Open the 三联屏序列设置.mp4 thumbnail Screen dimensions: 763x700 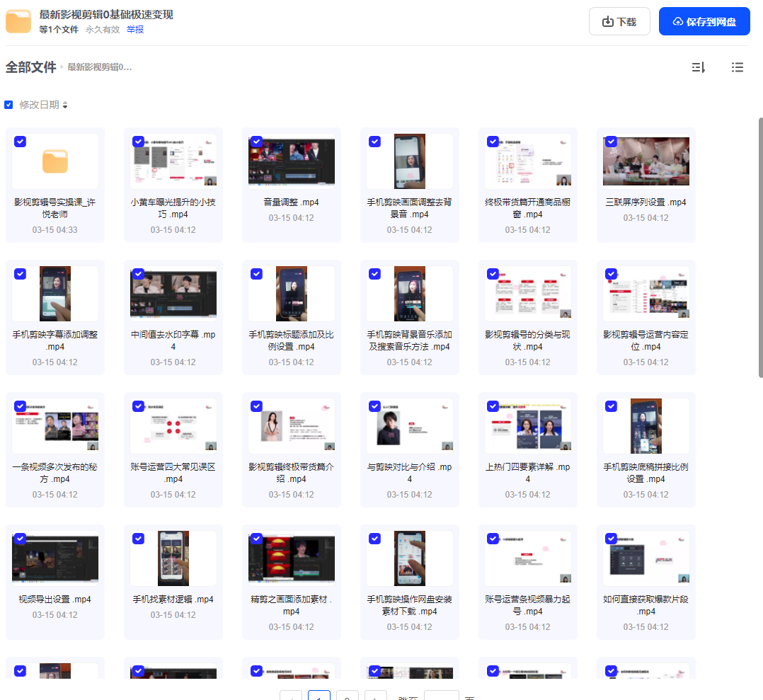click(x=646, y=161)
